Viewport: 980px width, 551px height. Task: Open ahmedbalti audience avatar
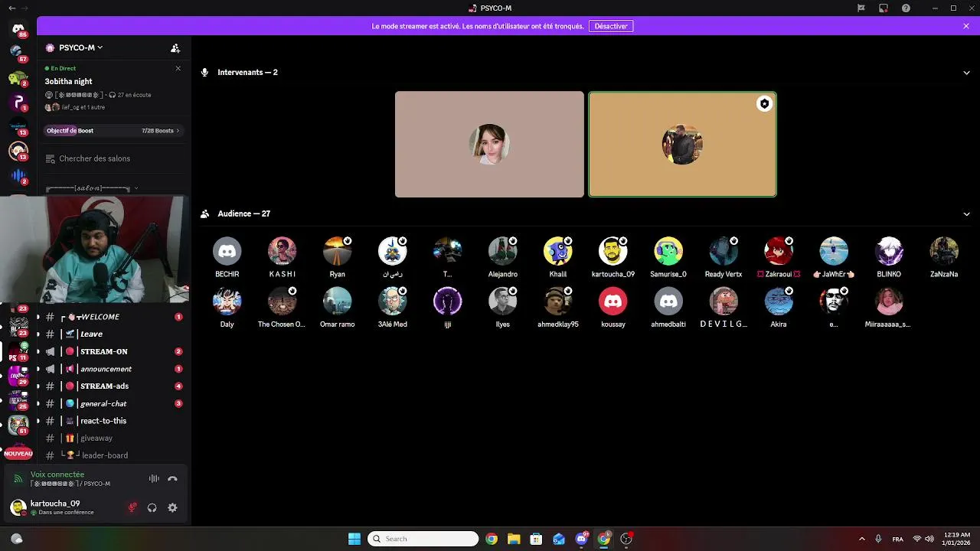668,302
